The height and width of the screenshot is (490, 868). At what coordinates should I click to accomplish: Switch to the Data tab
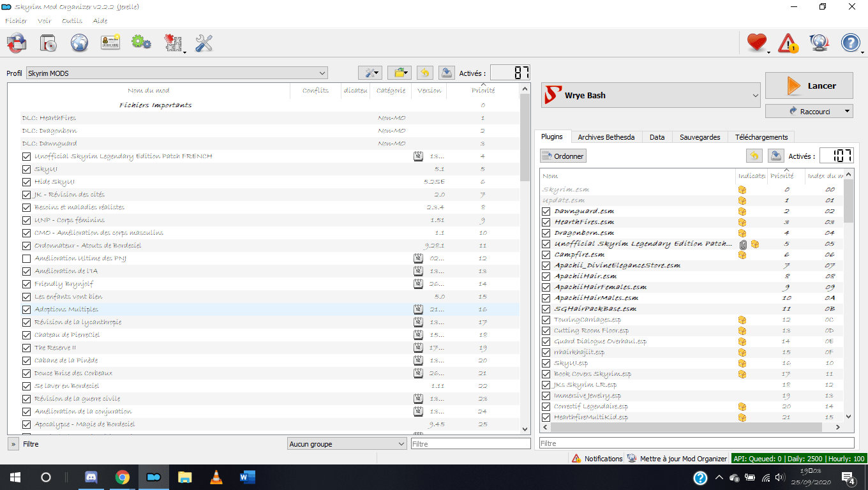click(x=657, y=137)
